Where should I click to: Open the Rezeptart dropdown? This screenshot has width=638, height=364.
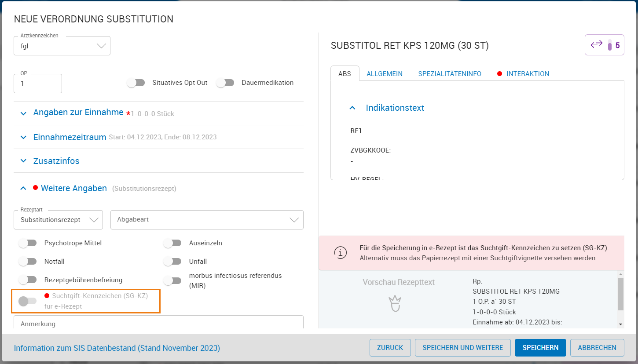coord(59,220)
